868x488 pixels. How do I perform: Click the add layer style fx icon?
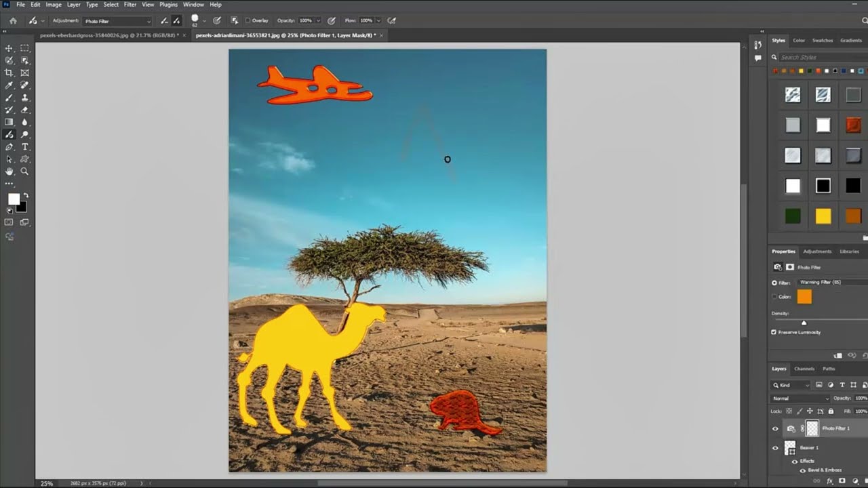pyautogui.click(x=829, y=481)
